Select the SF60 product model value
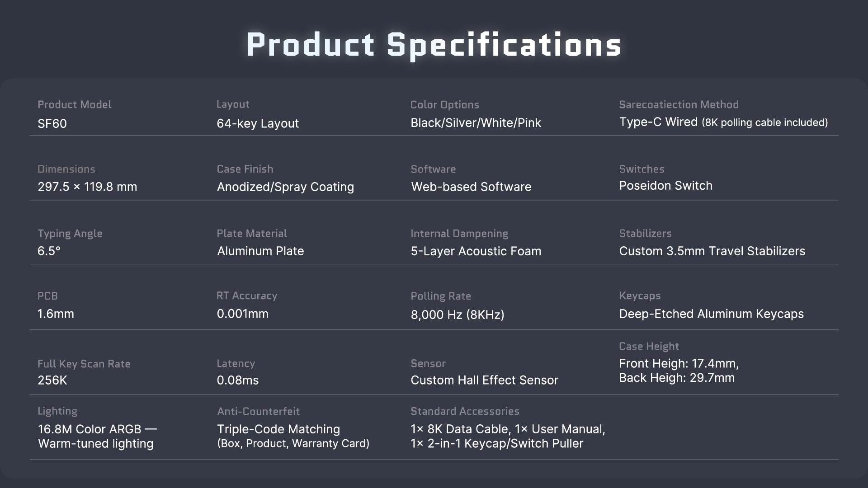Screen dimensions: 868x488 pyautogui.click(x=52, y=123)
